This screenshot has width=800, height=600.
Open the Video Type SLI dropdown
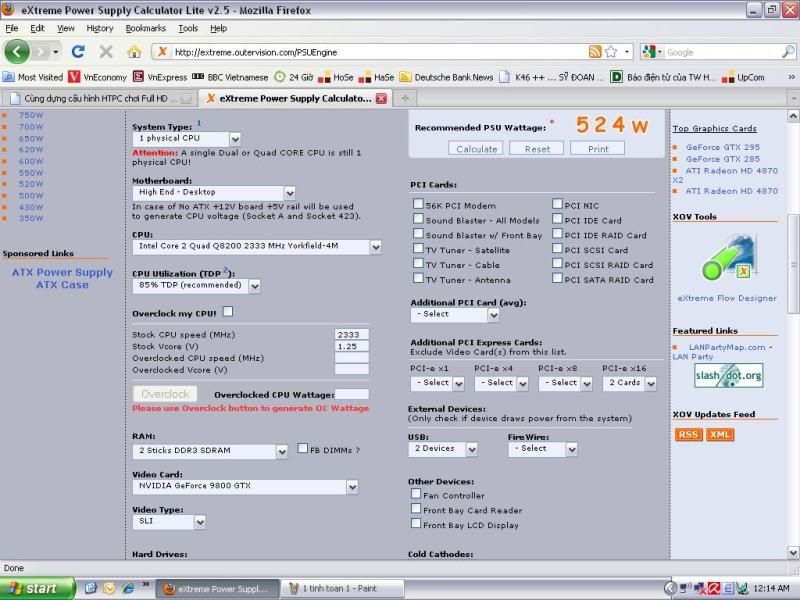[169, 521]
